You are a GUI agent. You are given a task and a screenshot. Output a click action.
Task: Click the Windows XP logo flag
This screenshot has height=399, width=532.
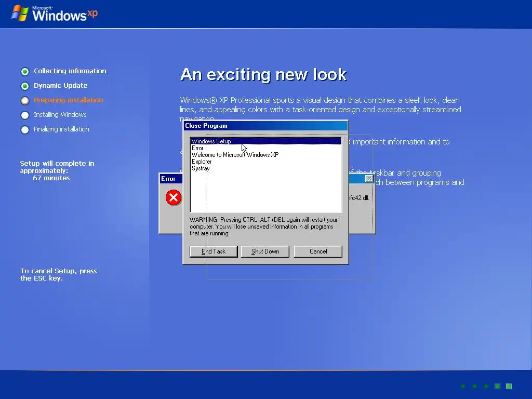[19, 13]
